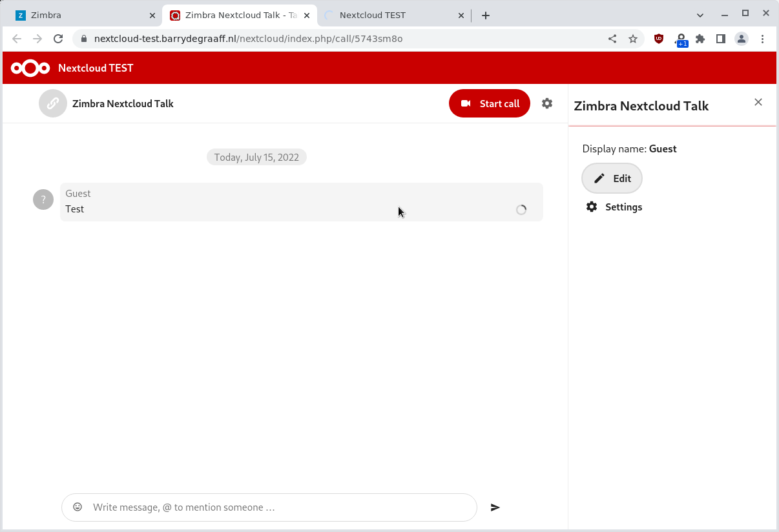779x532 pixels.
Task: Click the sidebar title Zimbra Nextcloud Talk
Action: [x=641, y=106]
